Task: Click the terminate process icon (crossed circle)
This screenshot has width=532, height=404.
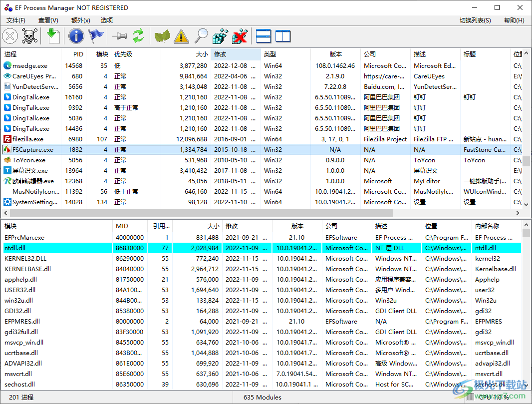Action: click(10, 36)
